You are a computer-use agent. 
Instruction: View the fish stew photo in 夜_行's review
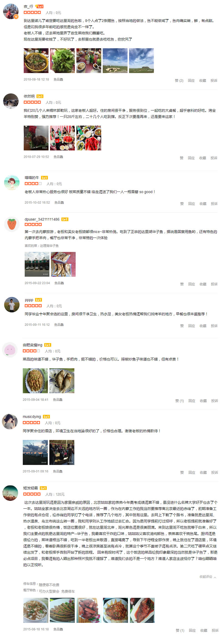coord(36,61)
